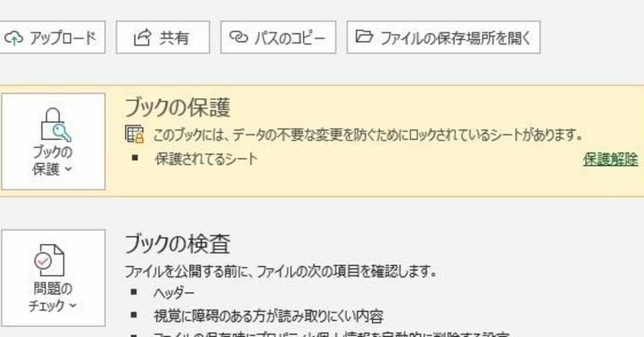
Task: Click the share arrow icon
Action: click(x=142, y=38)
